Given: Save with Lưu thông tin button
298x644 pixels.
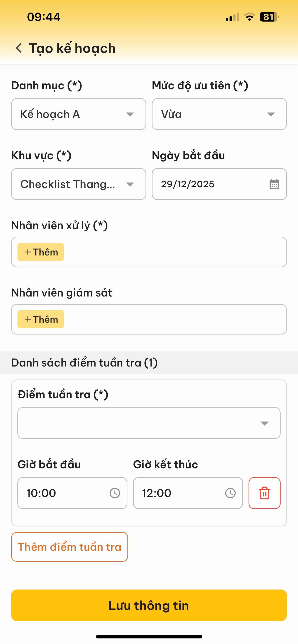Looking at the screenshot, I should pyautogui.click(x=149, y=605).
